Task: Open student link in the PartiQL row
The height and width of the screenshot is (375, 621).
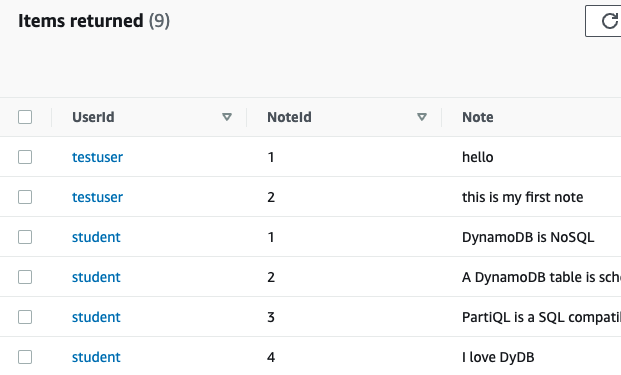Action: point(96,317)
